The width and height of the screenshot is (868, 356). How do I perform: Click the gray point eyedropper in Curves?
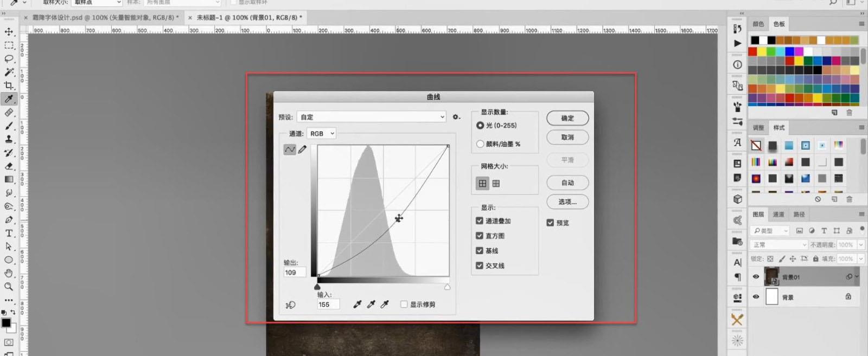371,305
